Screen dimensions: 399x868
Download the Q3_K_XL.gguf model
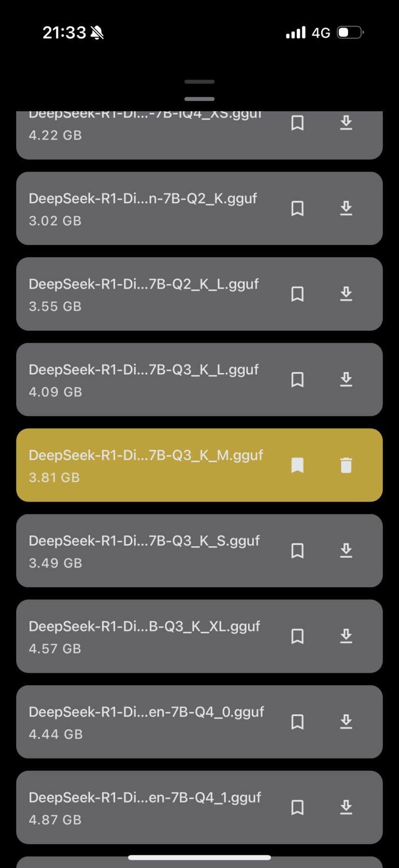click(x=346, y=636)
